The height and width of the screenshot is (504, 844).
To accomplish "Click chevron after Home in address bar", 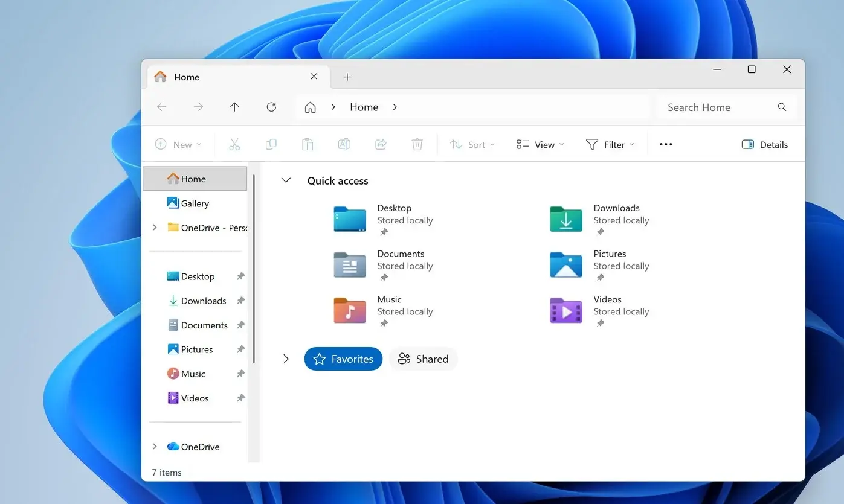I will coord(395,107).
